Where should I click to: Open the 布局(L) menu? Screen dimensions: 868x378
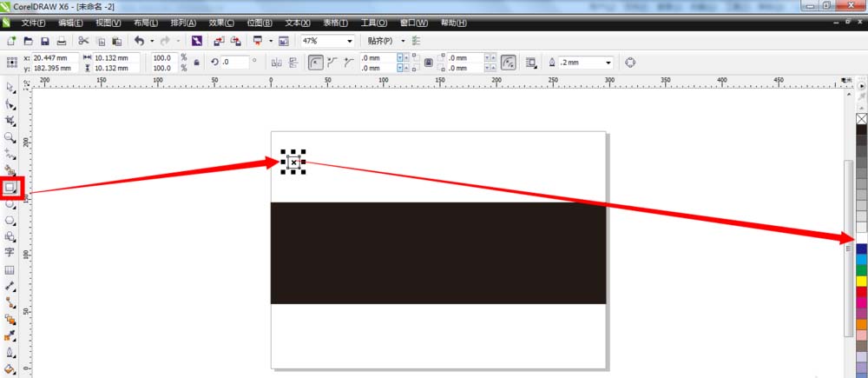click(146, 23)
